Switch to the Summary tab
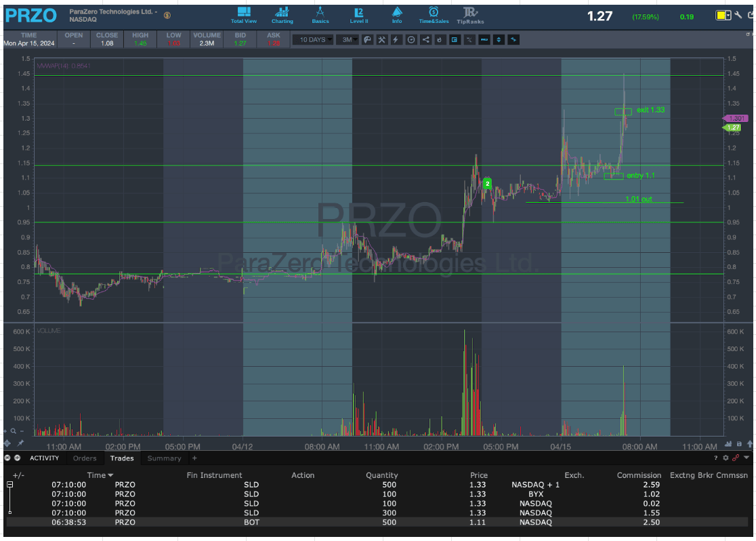The height and width of the screenshot is (541, 756). click(x=164, y=458)
